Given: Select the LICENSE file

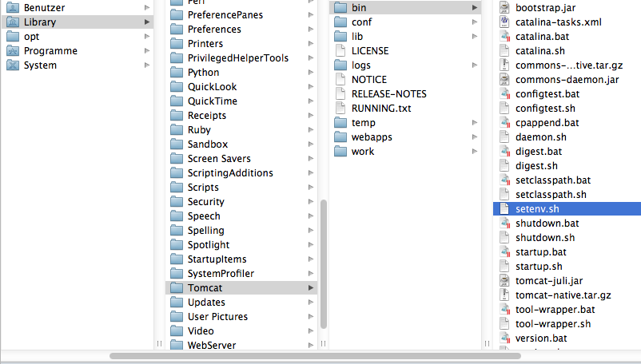Looking at the screenshot, I should click(x=370, y=51).
